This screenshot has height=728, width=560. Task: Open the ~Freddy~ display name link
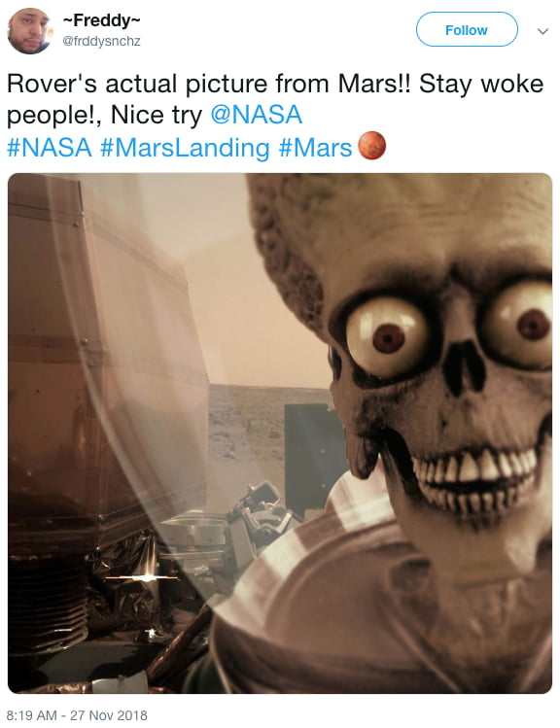[101, 20]
